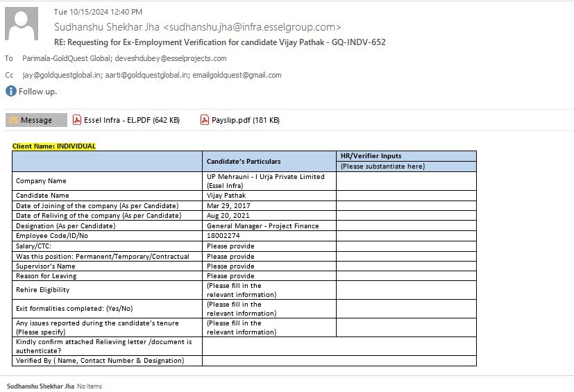Click Cc address emailgoldquest@gmail.com
Image resolution: width=574 pixels, height=392 pixels.
[237, 75]
